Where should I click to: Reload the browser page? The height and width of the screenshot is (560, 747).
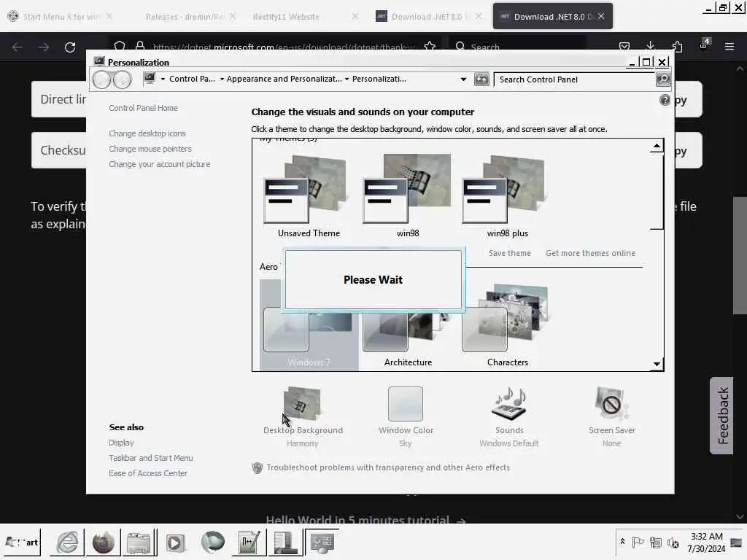(x=70, y=47)
